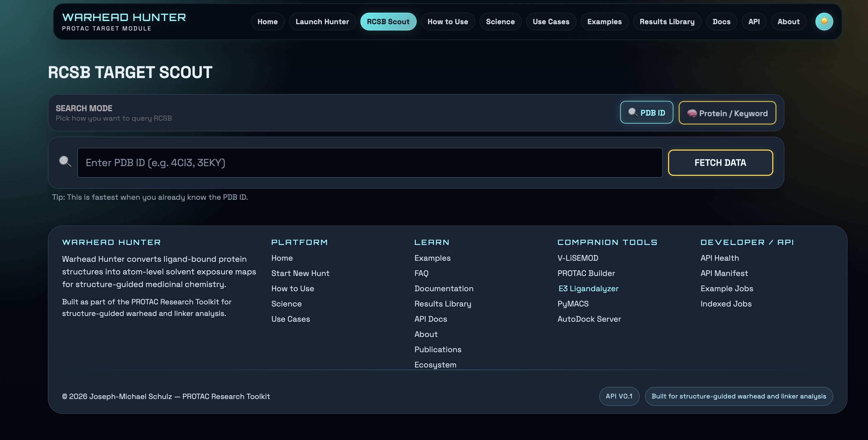Open the PyMACS companion tool
The height and width of the screenshot is (440, 868).
click(573, 304)
